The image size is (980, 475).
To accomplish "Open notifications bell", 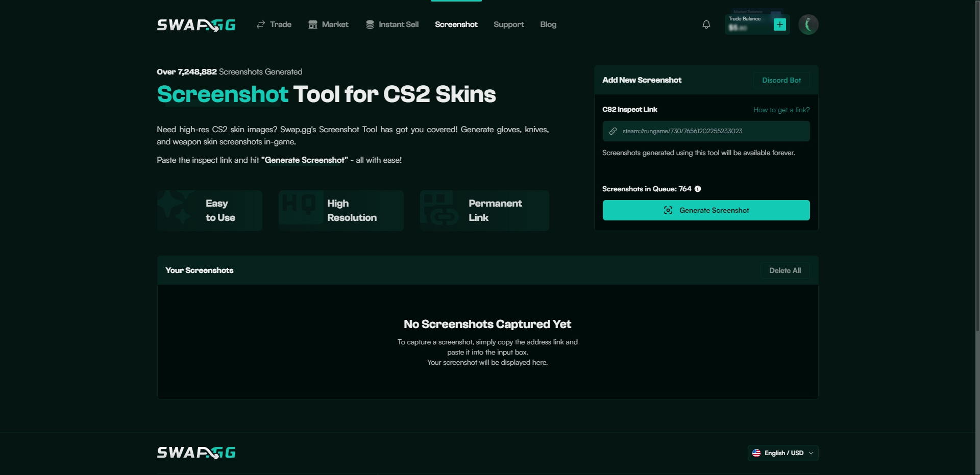I will click(x=706, y=24).
